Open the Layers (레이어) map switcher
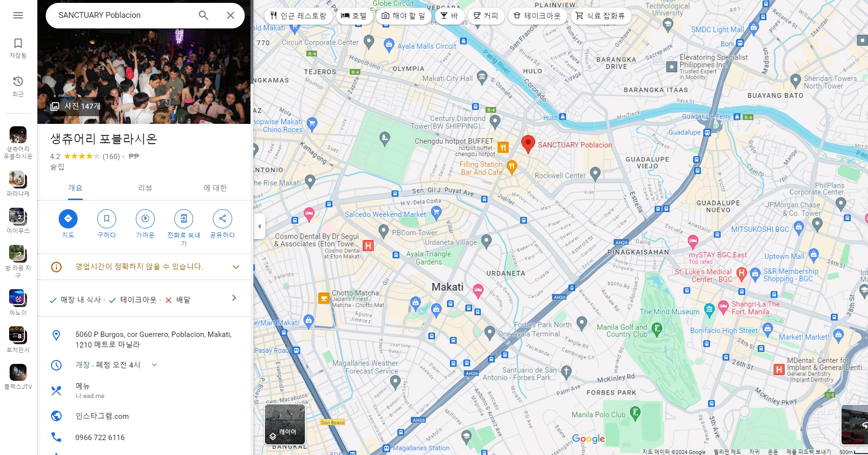This screenshot has height=455, width=868. click(285, 424)
